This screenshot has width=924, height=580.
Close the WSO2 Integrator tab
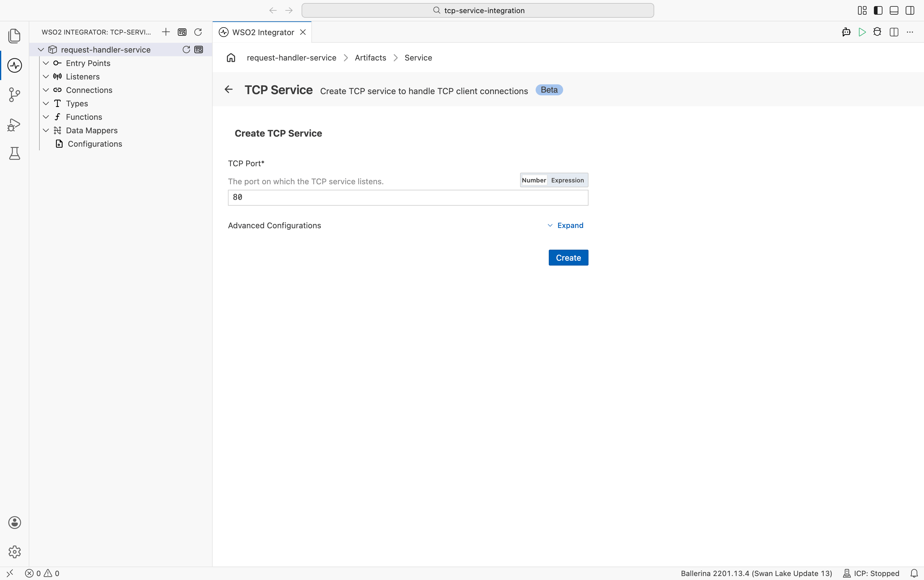pos(303,32)
